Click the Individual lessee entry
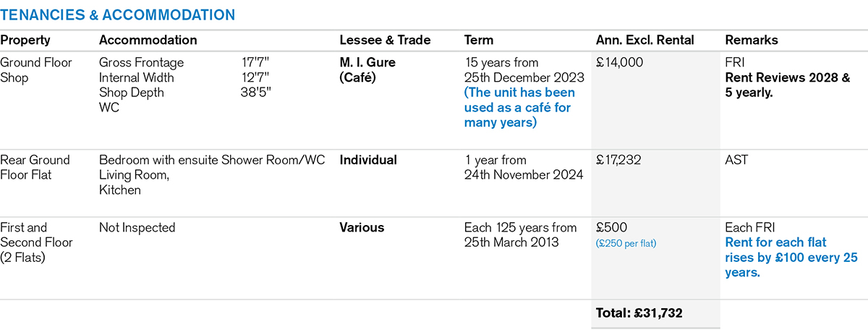Viewport: 868px width, 335px height. click(368, 161)
